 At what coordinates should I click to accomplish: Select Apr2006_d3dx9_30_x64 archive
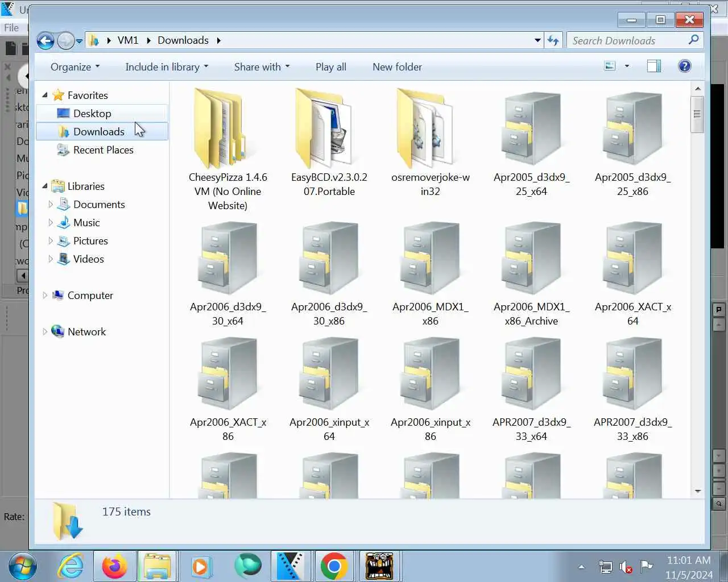tap(227, 274)
